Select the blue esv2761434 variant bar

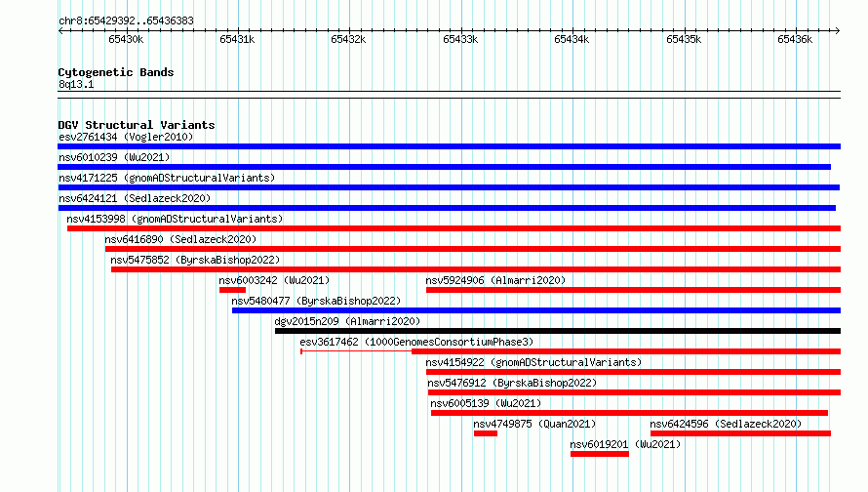click(449, 146)
